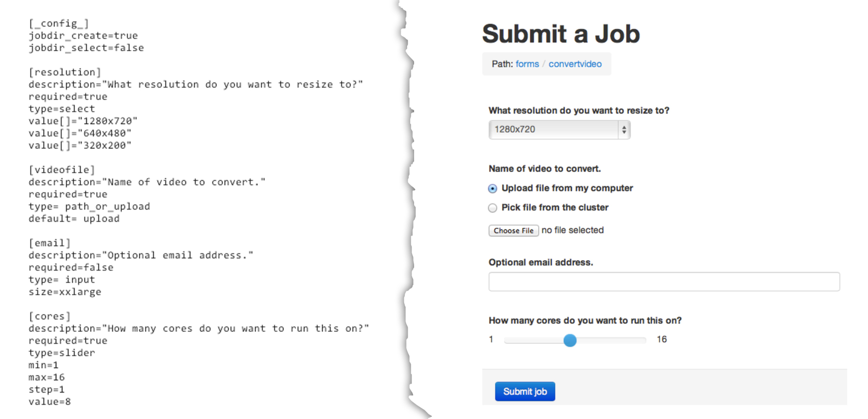Click the Choose File button
This screenshot has height=419, width=868.
point(514,230)
